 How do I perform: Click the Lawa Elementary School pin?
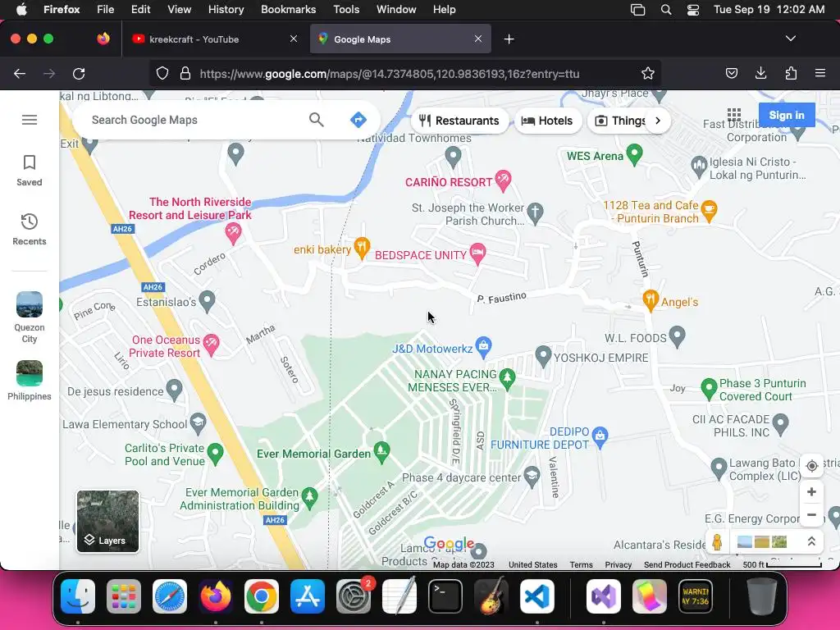[199, 423]
